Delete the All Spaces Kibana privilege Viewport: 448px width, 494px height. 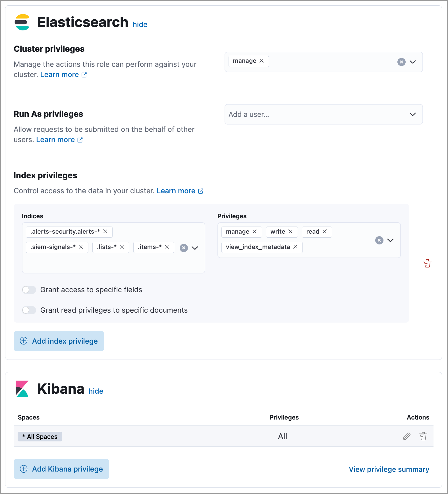click(423, 436)
